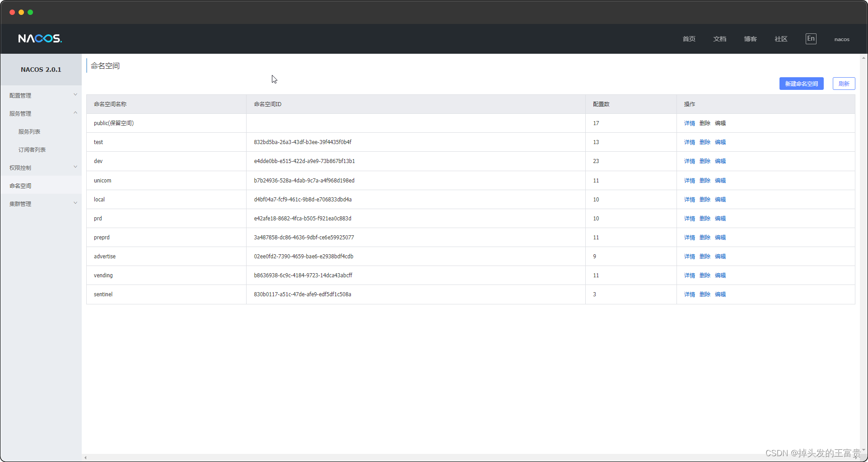This screenshot has width=868, height=462.
Task: Delete the test namespace
Action: tap(705, 142)
